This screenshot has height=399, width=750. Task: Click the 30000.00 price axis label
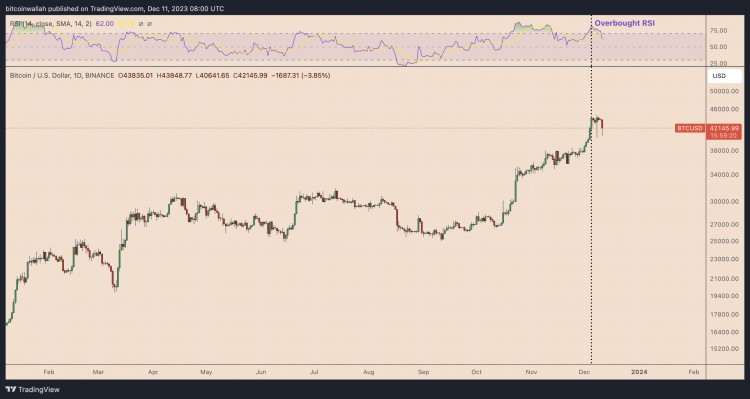tap(725, 201)
